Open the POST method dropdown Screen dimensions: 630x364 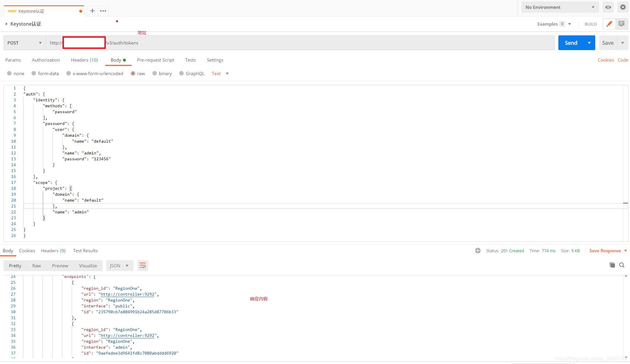(x=25, y=43)
